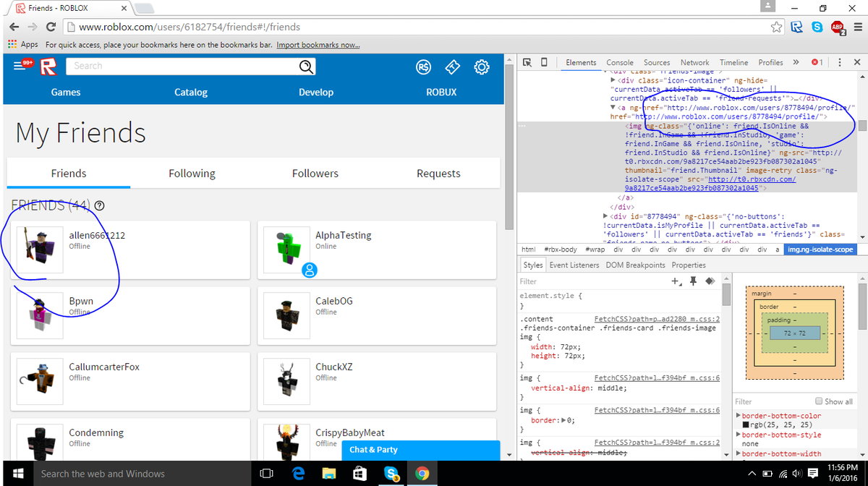The height and width of the screenshot is (486, 868).
Task: Switch to the Event Listeners pane
Action: pyautogui.click(x=574, y=265)
